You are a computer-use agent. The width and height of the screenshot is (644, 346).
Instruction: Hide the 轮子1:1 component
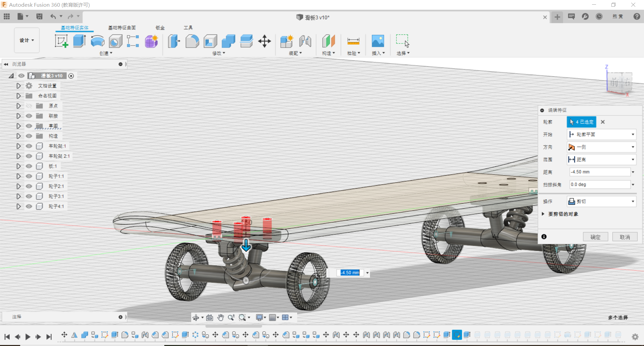[x=29, y=176]
